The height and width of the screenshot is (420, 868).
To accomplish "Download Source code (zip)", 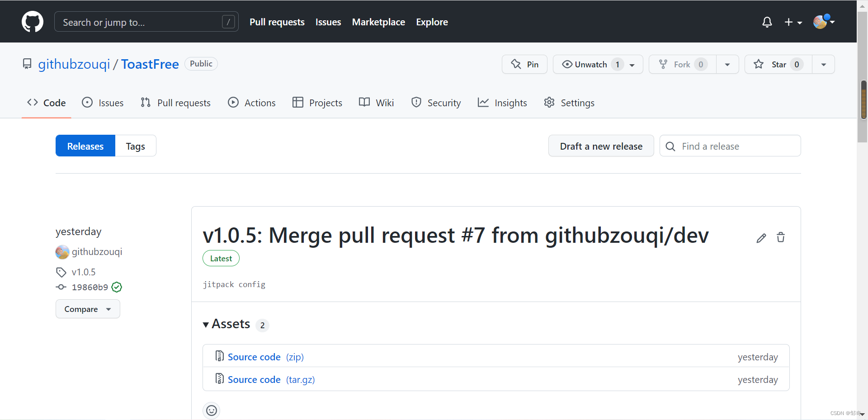I will (x=266, y=357).
